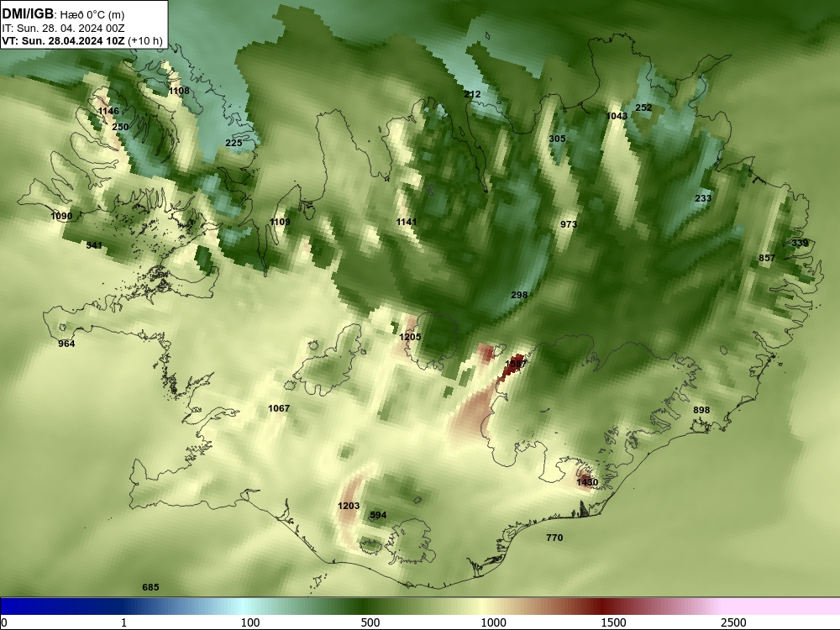840x630 pixels.
Task: Click the legend label 1000
Action: click(x=493, y=622)
